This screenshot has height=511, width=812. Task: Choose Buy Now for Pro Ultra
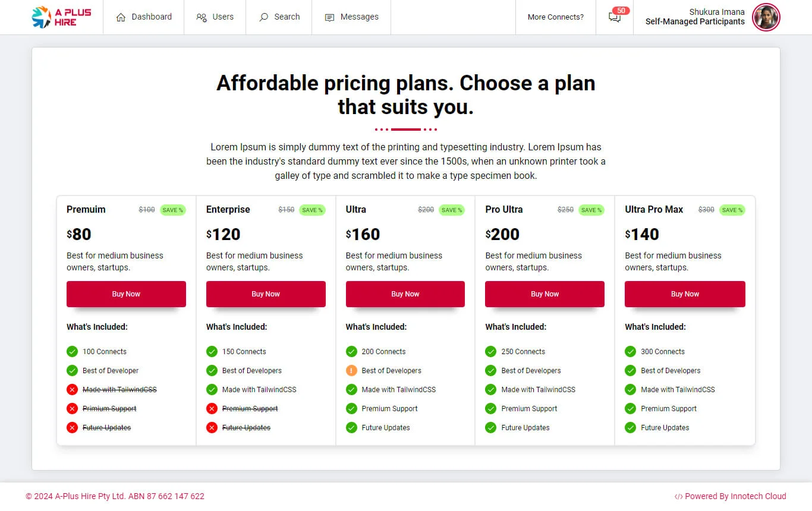pos(545,294)
